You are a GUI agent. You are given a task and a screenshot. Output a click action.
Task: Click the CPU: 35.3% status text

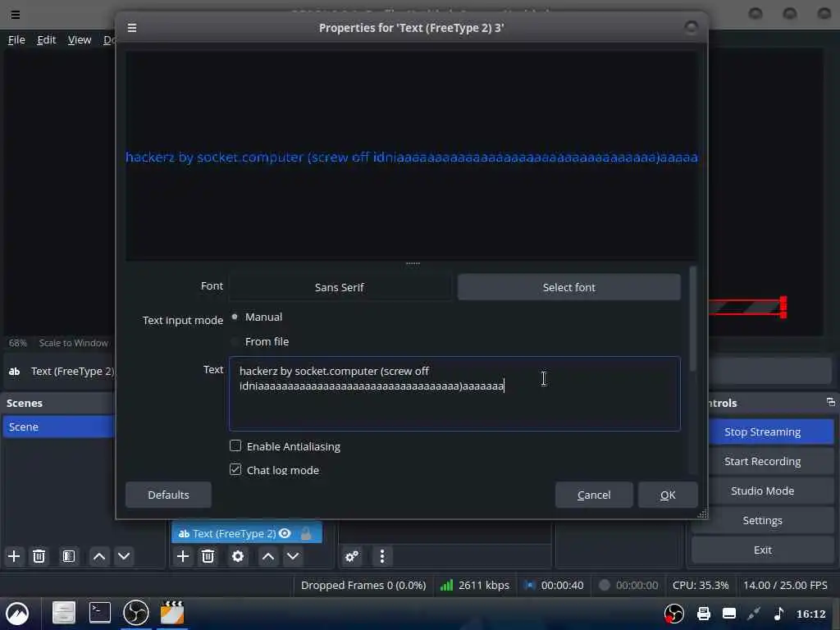[x=701, y=585]
